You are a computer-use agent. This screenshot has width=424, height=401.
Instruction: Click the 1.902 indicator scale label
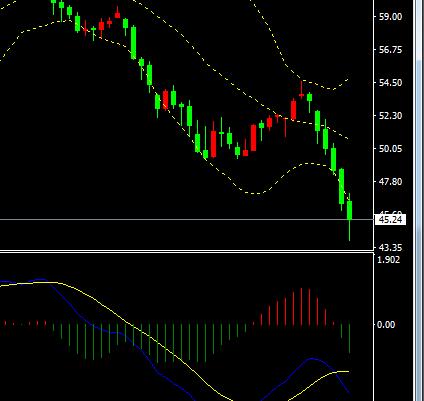click(x=388, y=260)
